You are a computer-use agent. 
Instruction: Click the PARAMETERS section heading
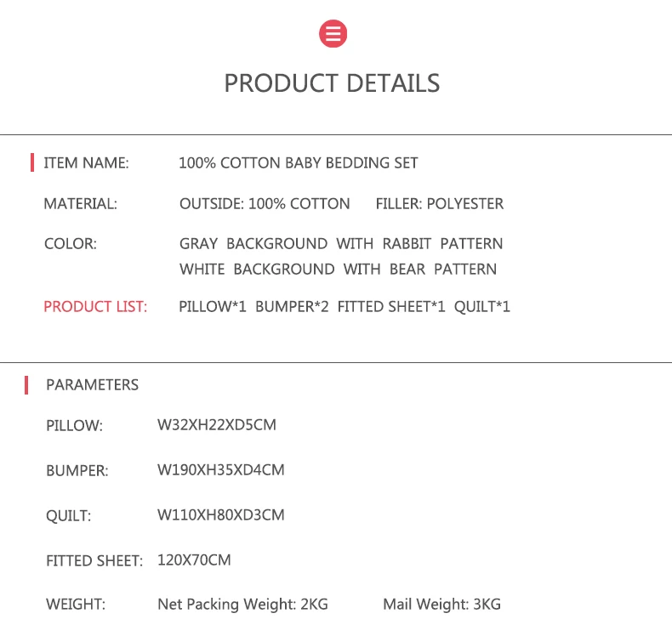click(92, 384)
